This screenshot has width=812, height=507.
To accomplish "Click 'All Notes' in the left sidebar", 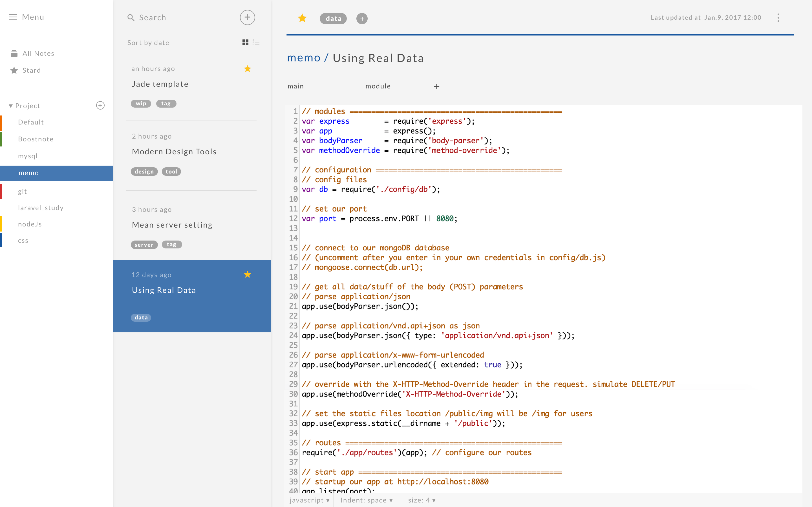I will (x=39, y=53).
